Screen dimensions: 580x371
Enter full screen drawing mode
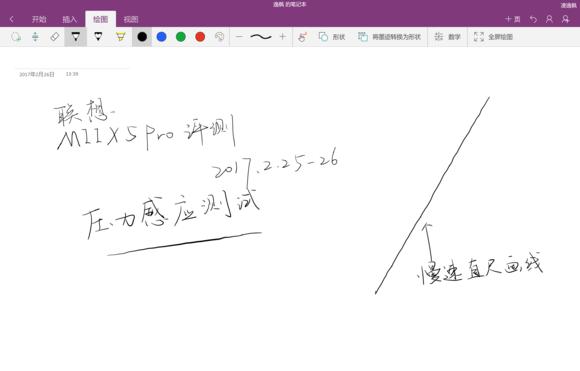(x=493, y=37)
